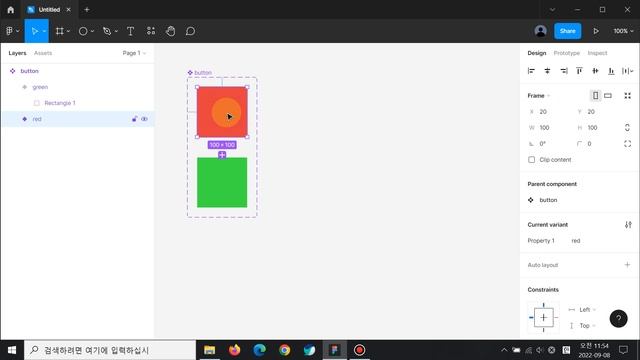Select the button component set layer
The image size is (640, 360).
(78, 71)
